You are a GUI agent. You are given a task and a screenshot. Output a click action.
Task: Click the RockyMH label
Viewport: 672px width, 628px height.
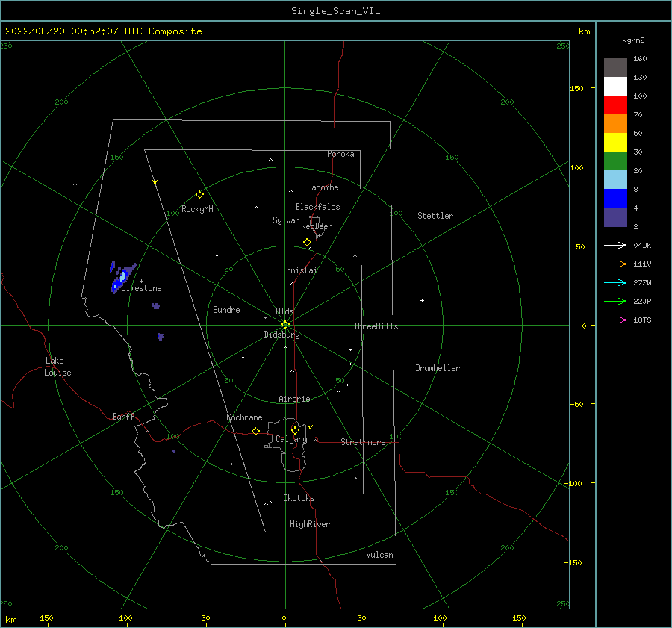pyautogui.click(x=197, y=209)
